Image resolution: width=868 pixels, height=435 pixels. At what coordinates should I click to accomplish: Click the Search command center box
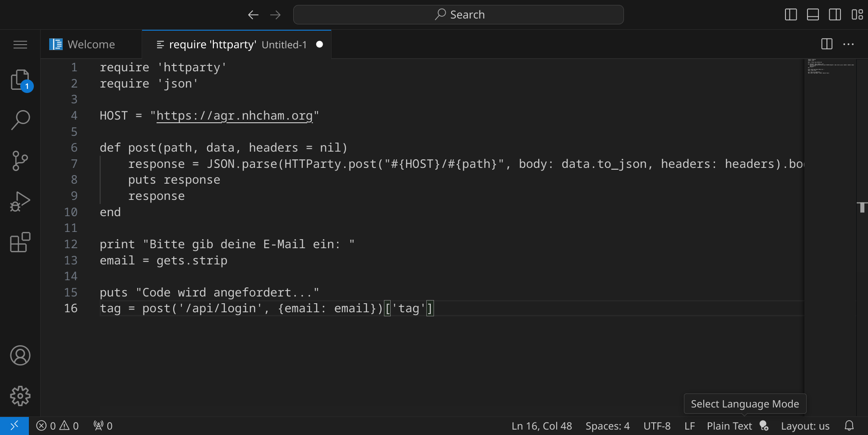click(458, 15)
